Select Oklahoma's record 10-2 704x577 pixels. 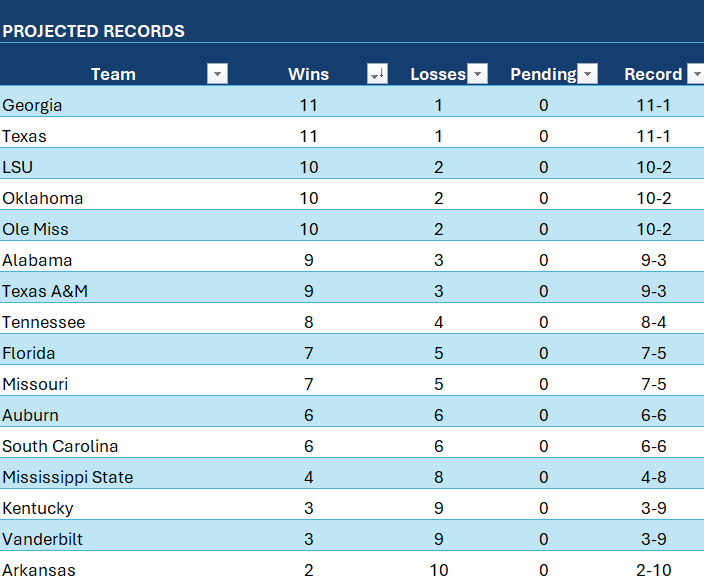653,198
